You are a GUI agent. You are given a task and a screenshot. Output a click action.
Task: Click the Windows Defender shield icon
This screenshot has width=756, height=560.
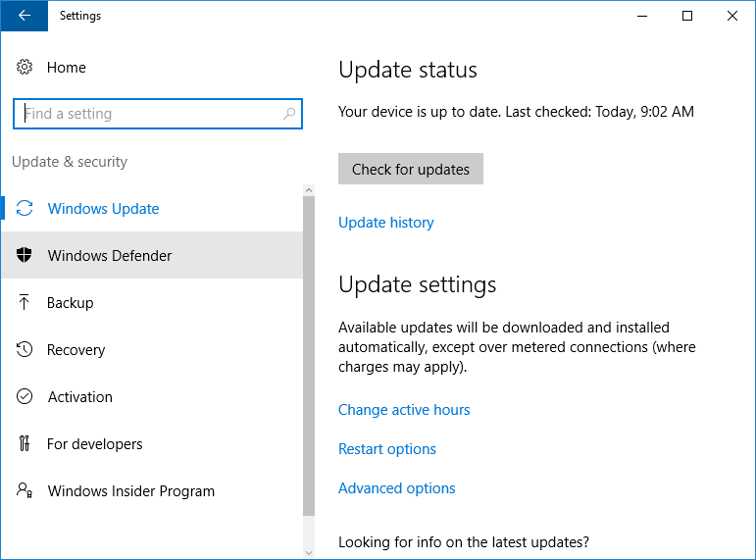pyautogui.click(x=25, y=255)
